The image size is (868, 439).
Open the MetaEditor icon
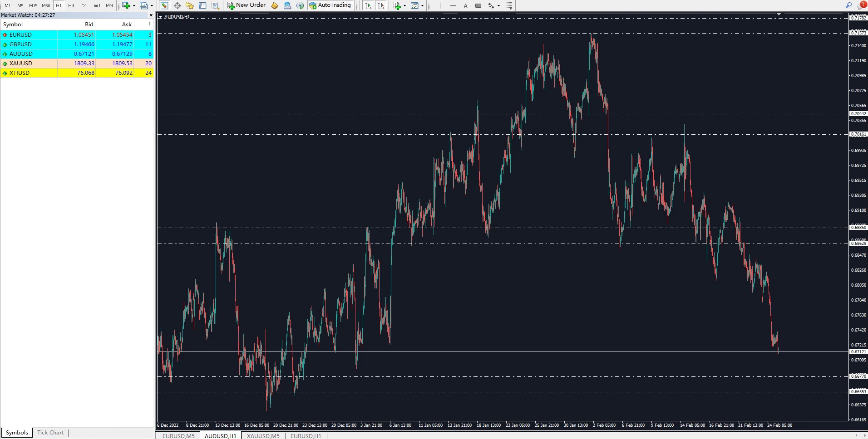coord(275,5)
